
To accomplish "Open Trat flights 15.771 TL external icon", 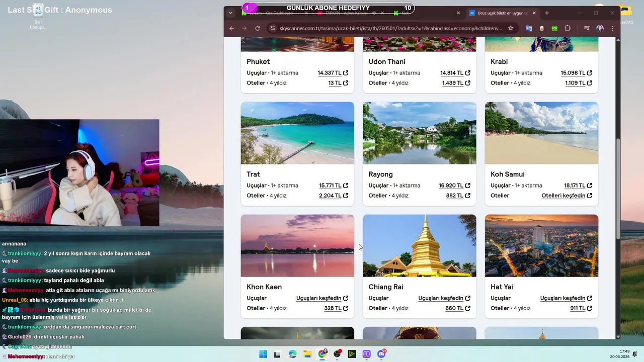I will pyautogui.click(x=346, y=186).
